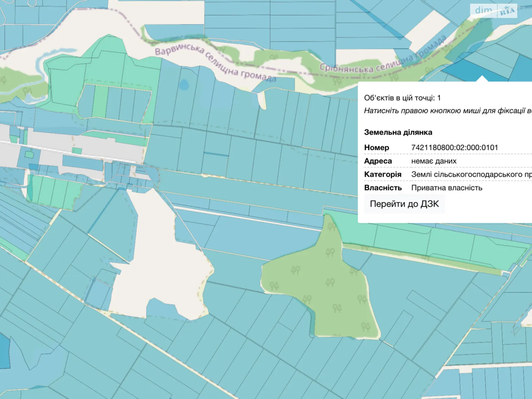Click the large white unregistered land area

[160, 263]
